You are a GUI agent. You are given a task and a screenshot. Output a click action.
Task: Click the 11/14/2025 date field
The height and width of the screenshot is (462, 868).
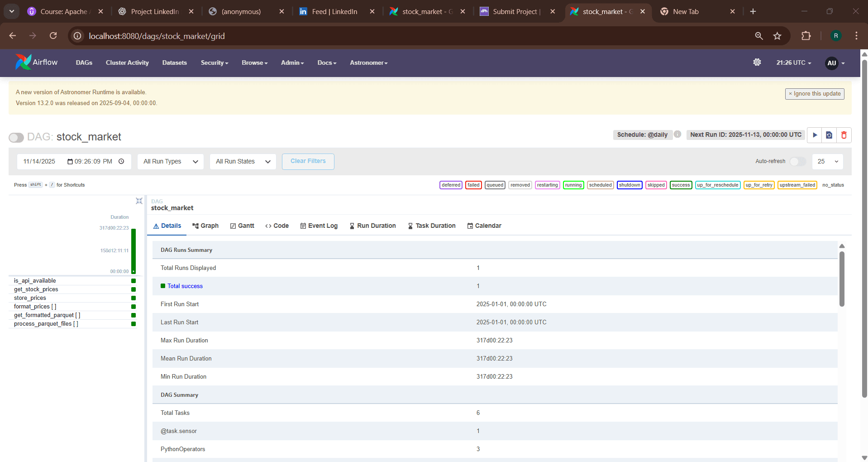point(40,161)
